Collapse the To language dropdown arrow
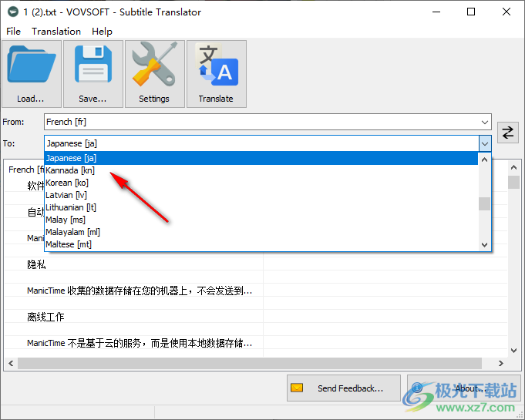 click(485, 144)
